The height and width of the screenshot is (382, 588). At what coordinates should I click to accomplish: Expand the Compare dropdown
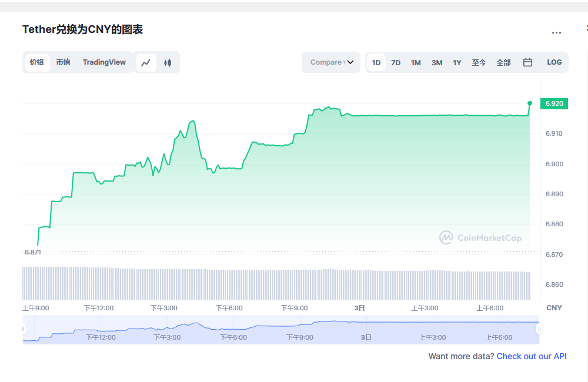pyautogui.click(x=331, y=62)
